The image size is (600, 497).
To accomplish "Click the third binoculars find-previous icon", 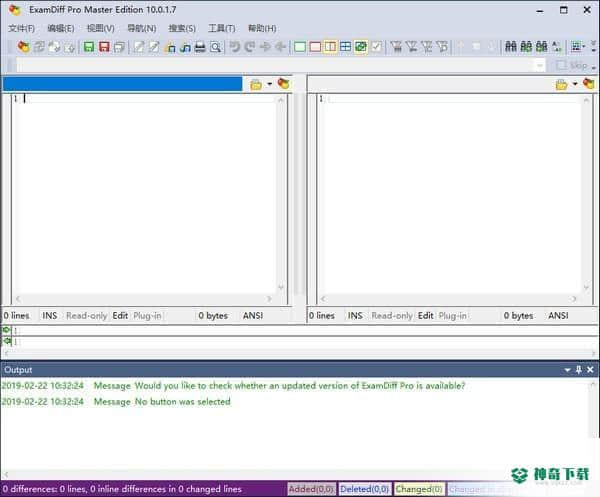I will [x=541, y=47].
